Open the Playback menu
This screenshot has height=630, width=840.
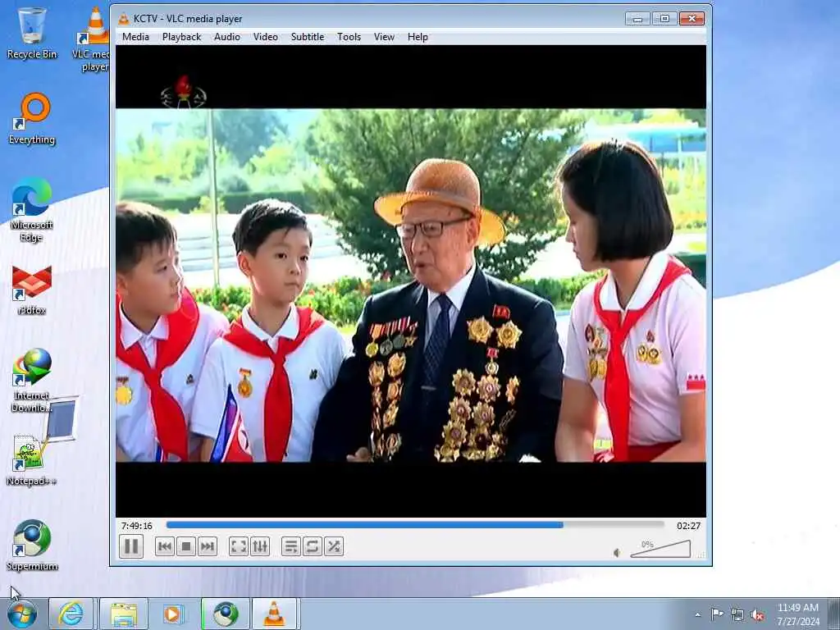181,37
